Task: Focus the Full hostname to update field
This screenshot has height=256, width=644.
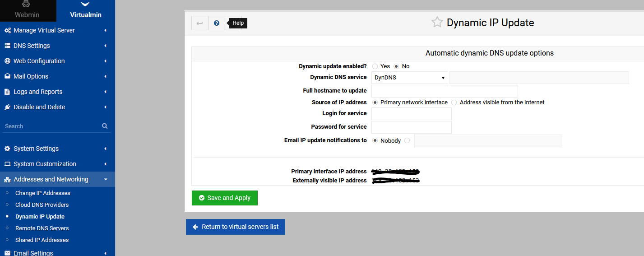Action: [445, 91]
